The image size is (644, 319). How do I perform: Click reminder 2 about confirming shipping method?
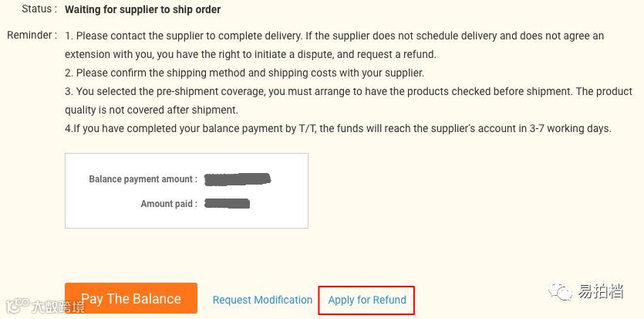click(x=244, y=73)
